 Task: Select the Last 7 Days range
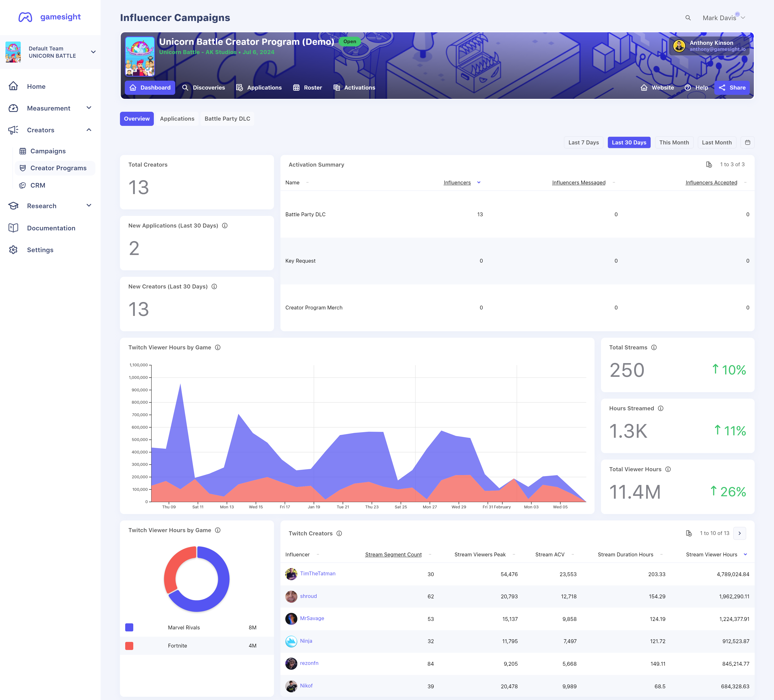(x=583, y=143)
